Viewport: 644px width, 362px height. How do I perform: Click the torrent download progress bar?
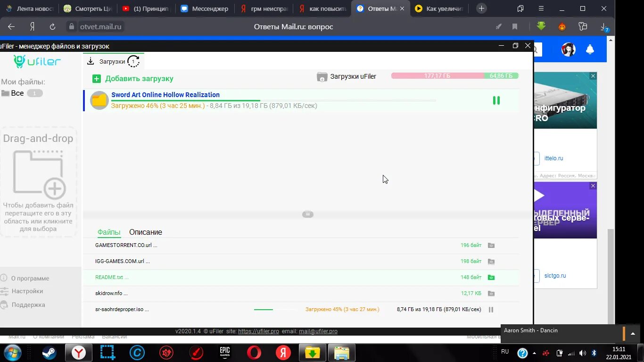click(273, 100)
